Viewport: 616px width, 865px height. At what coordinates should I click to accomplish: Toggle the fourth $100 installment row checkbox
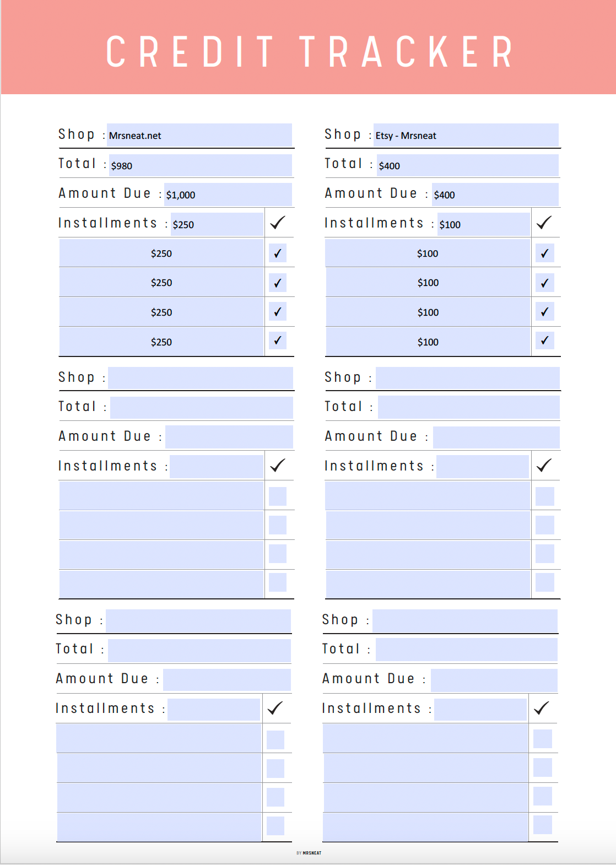click(x=544, y=340)
